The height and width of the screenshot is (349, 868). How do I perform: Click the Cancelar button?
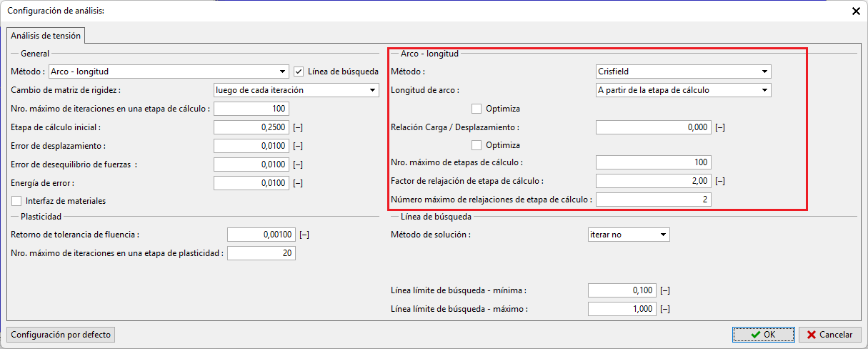(829, 334)
